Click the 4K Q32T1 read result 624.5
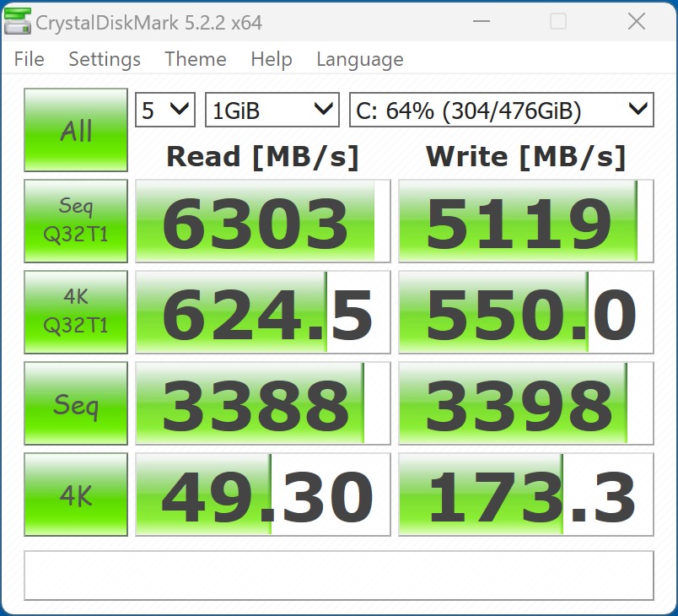 click(263, 312)
